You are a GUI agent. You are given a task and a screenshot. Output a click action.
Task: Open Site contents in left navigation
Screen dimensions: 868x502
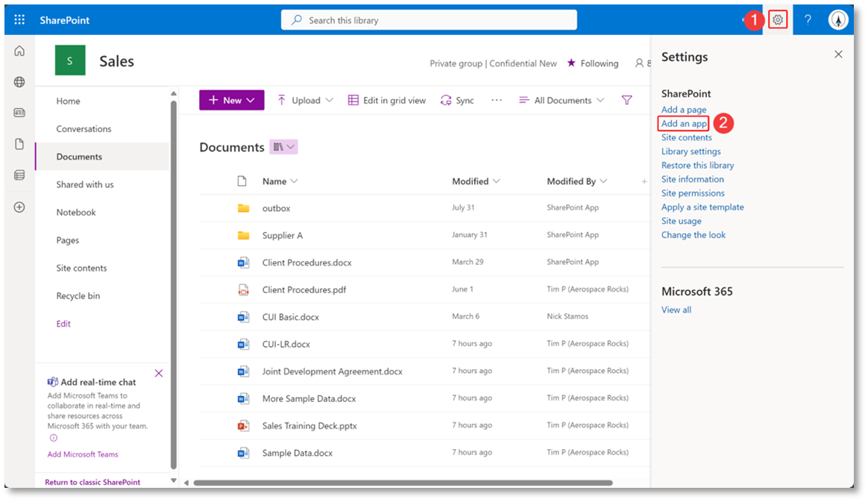81,268
